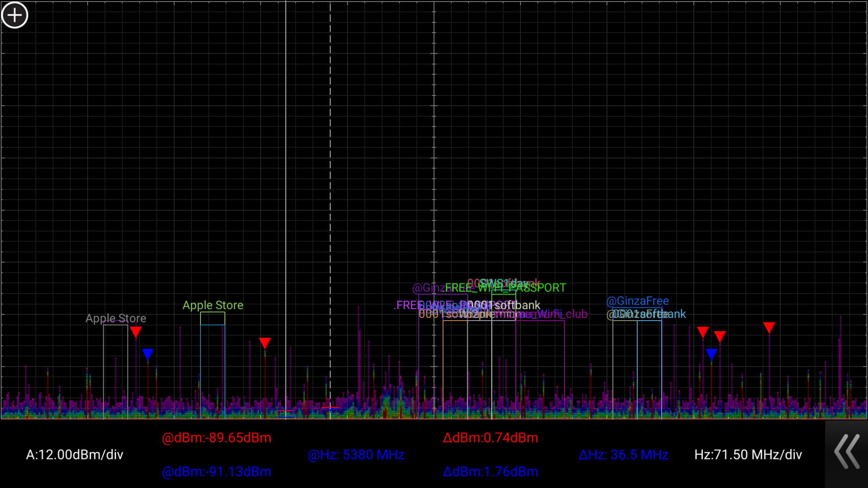Select the green Apple Store channel box
The image size is (868, 488).
213,365
